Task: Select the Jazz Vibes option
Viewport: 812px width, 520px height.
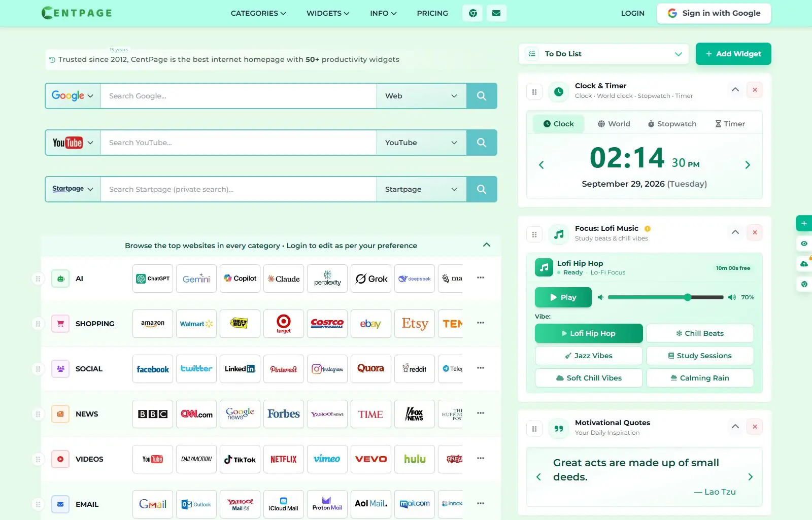Action: (x=589, y=356)
